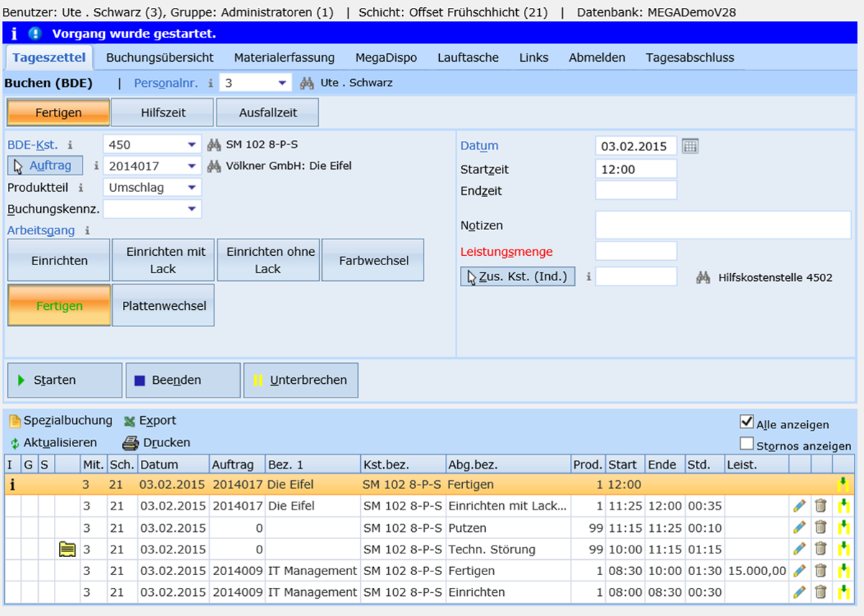Image resolution: width=864 pixels, height=616 pixels.
Task: Click the Aktualisieren refresh icon
Action: (x=14, y=443)
